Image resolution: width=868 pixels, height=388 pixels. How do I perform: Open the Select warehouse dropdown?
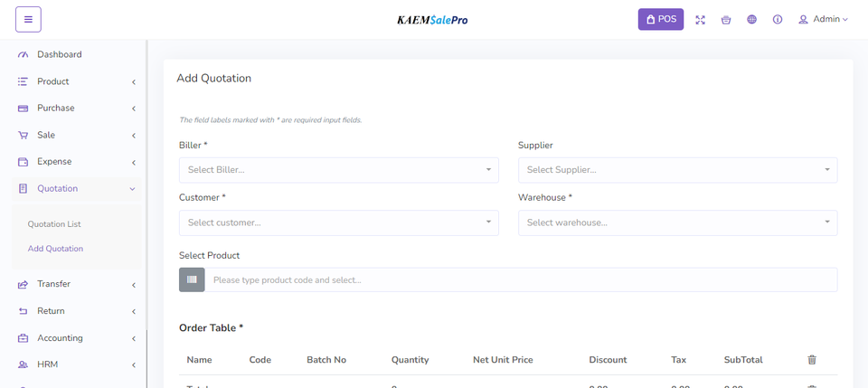pos(677,222)
